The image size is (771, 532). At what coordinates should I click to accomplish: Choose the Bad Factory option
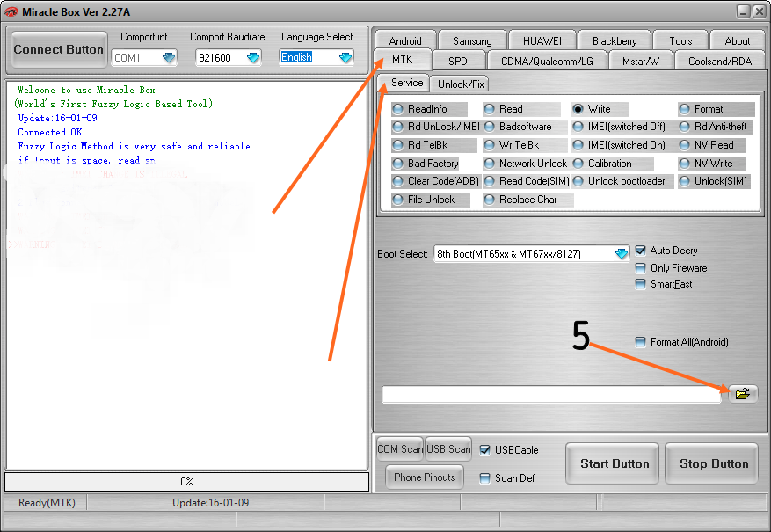[426, 164]
